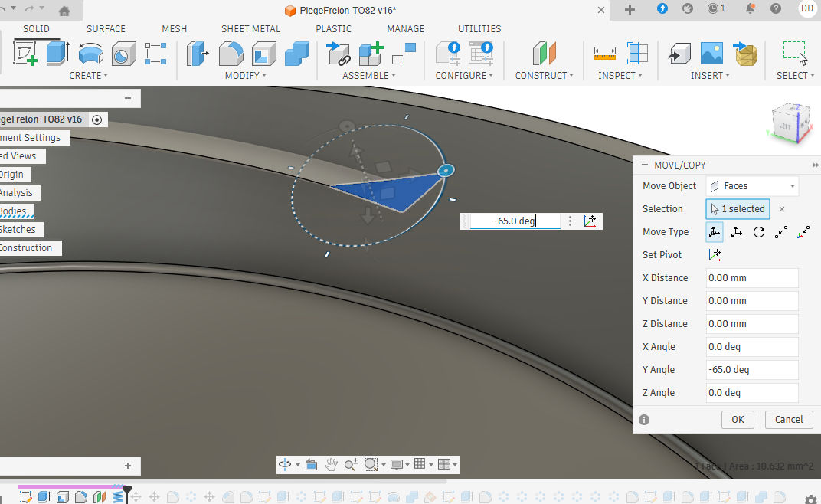Click the Y Angle input field
Viewport: 821px width, 504px height.
751,370
